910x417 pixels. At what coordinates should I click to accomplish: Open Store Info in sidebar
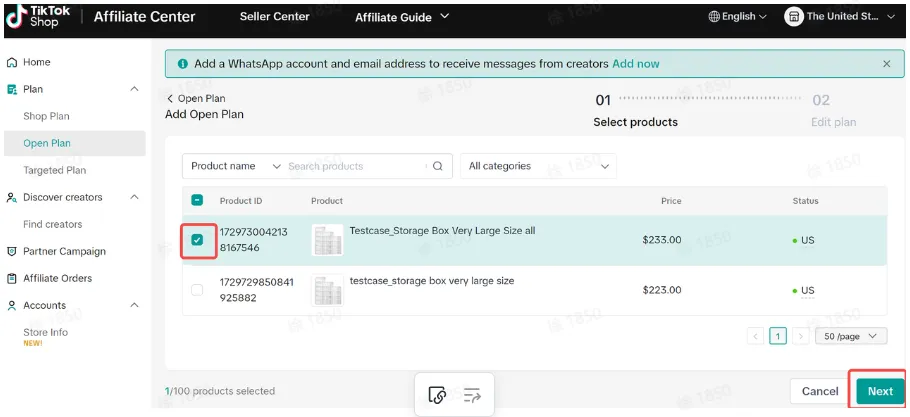coord(45,332)
